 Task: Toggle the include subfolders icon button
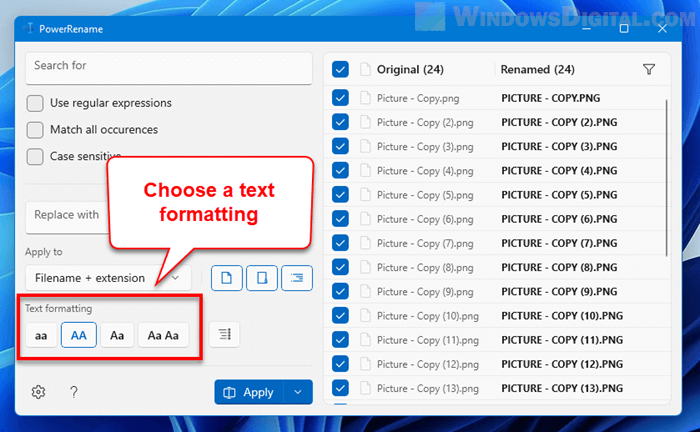[x=297, y=277]
